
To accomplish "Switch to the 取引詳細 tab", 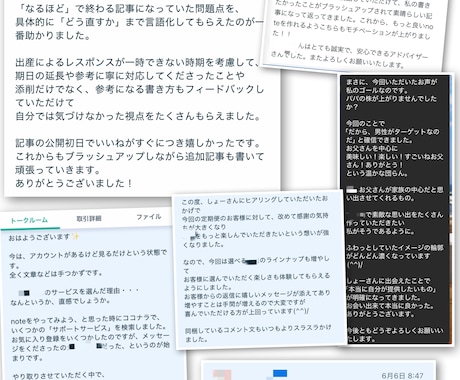I will [x=89, y=219].
